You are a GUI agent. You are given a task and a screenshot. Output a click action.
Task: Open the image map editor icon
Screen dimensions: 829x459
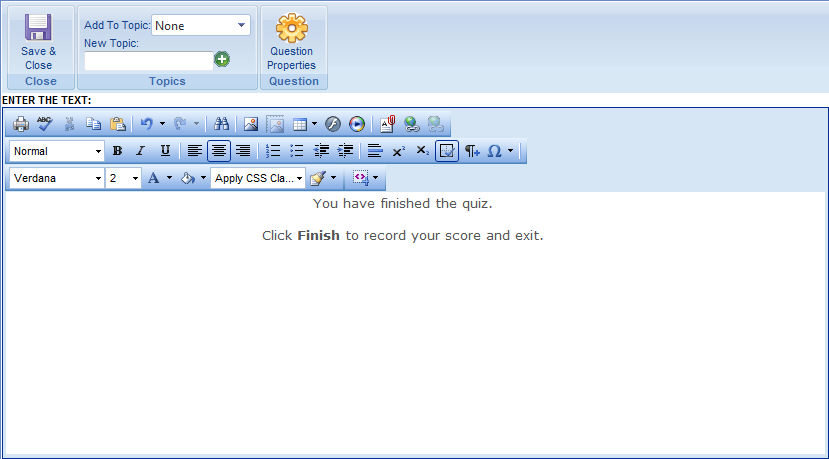point(275,124)
